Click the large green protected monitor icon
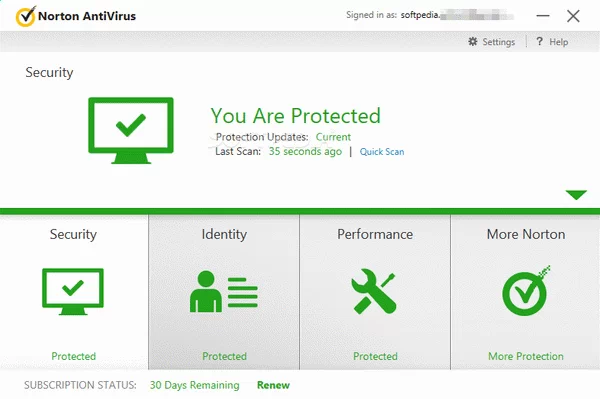Image resolution: width=600 pixels, height=399 pixels. coord(131,130)
